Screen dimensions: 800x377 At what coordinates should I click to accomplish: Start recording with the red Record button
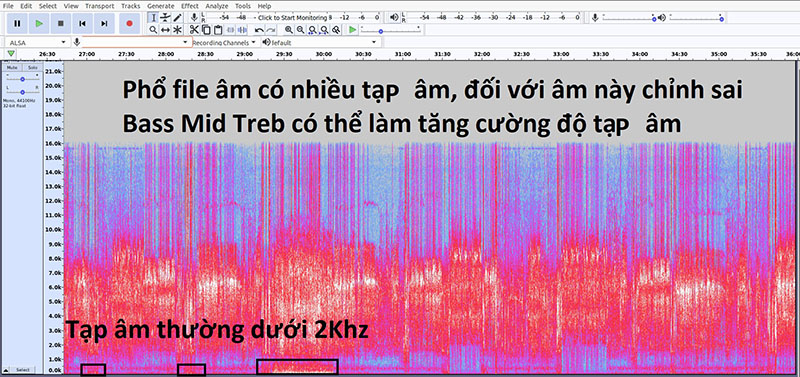[129, 23]
